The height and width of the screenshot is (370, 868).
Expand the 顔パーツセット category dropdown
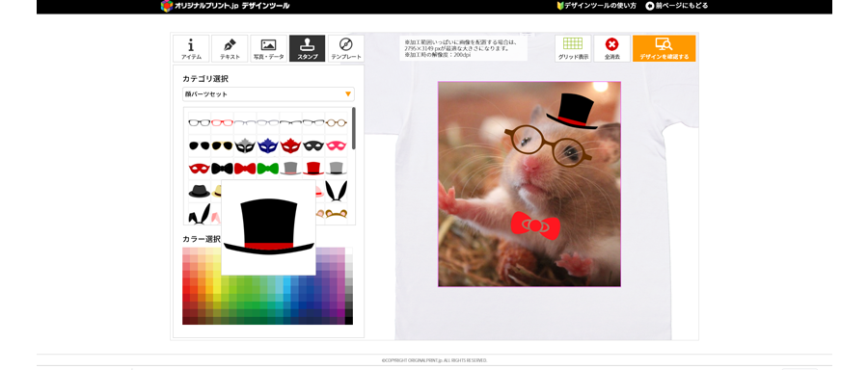[x=268, y=94]
